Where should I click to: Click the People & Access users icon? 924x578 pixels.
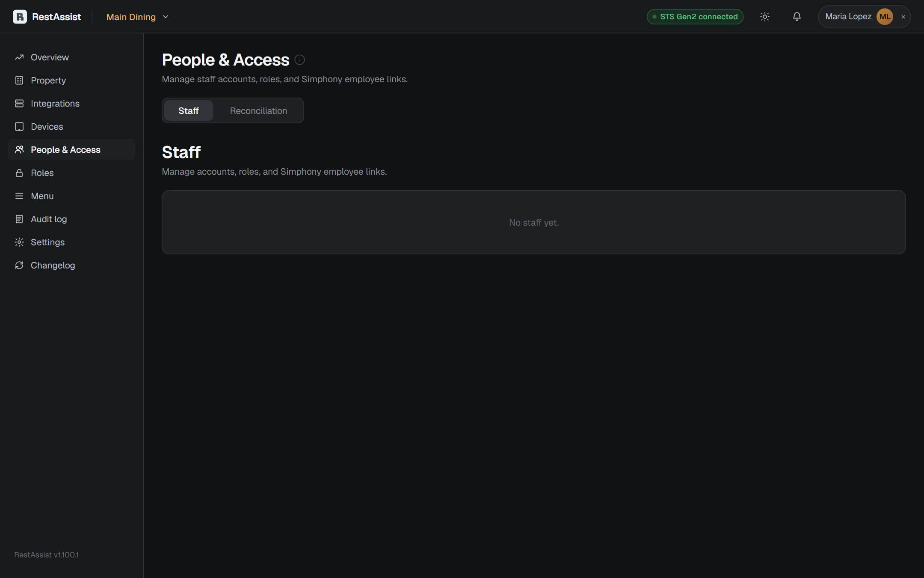(19, 150)
